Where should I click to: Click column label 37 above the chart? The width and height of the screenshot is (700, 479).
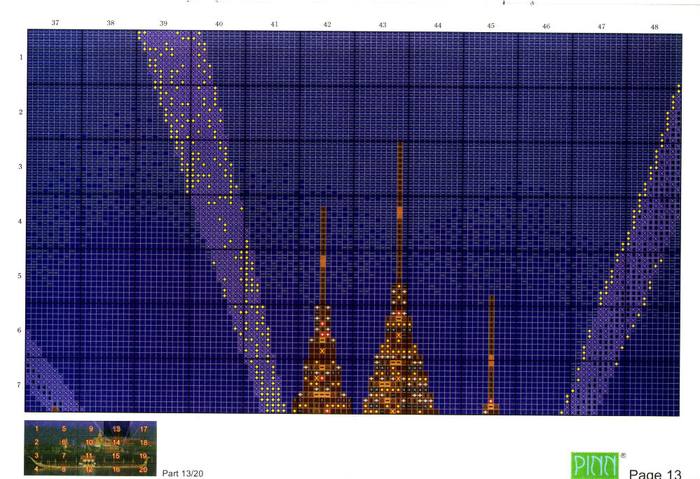pyautogui.click(x=55, y=22)
